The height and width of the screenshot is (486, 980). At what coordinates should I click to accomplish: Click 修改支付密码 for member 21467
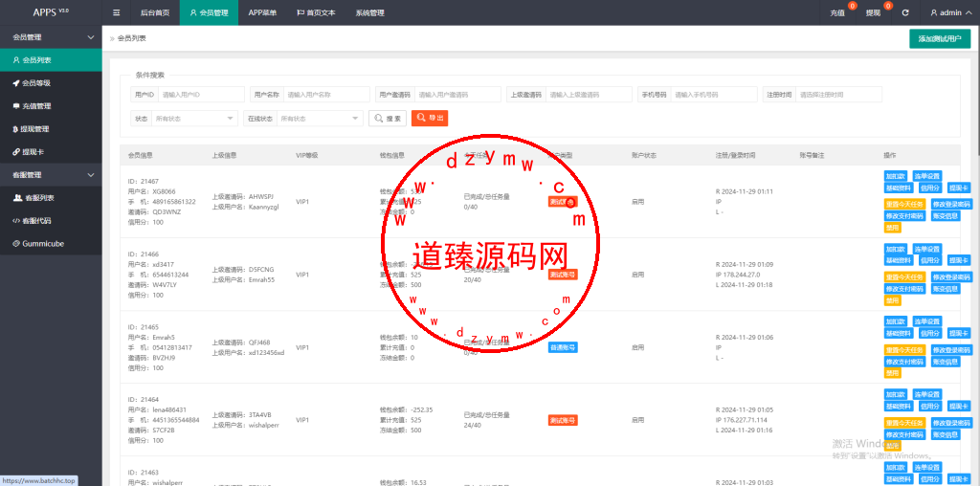pyautogui.click(x=904, y=215)
